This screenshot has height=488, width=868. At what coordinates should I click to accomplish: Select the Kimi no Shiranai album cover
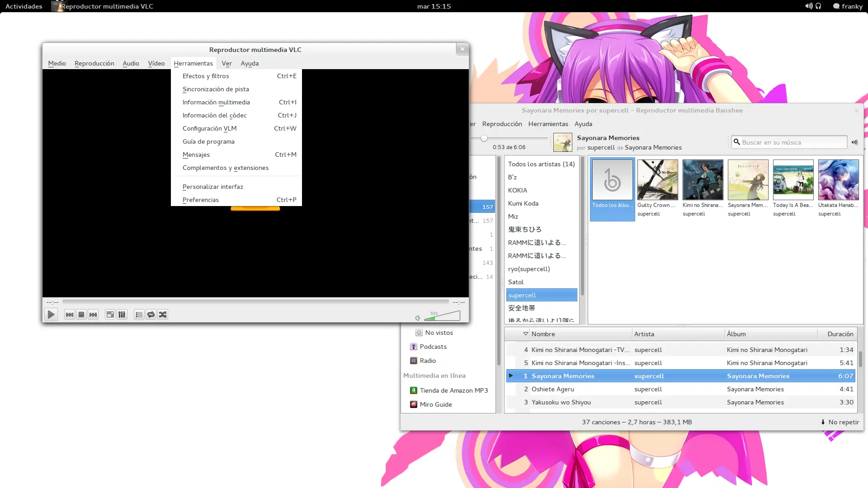pyautogui.click(x=703, y=180)
